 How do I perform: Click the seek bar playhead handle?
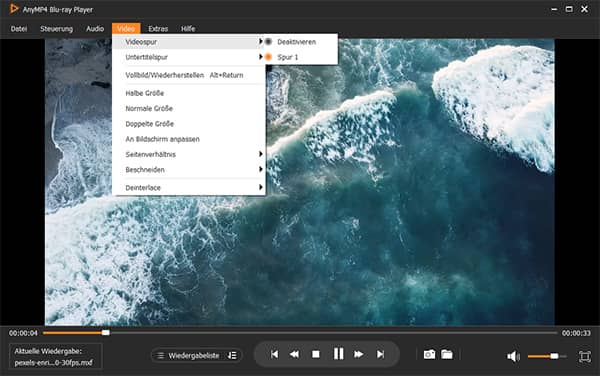[106, 333]
